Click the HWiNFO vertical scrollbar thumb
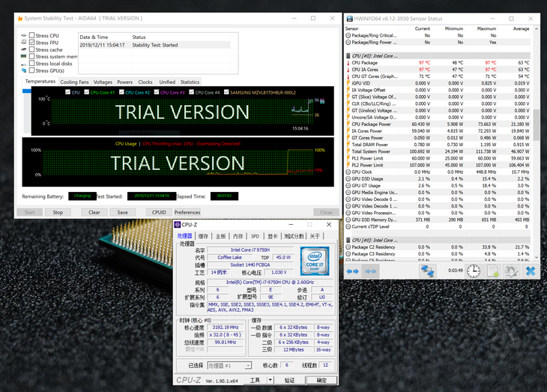This screenshot has height=392, width=547. [x=537, y=125]
